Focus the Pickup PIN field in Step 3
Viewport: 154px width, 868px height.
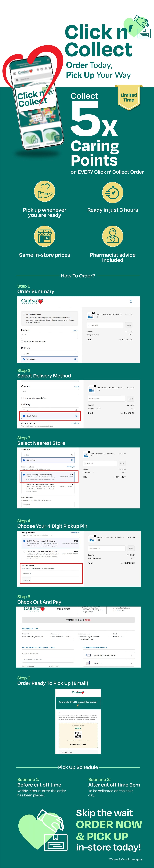[48, 505]
